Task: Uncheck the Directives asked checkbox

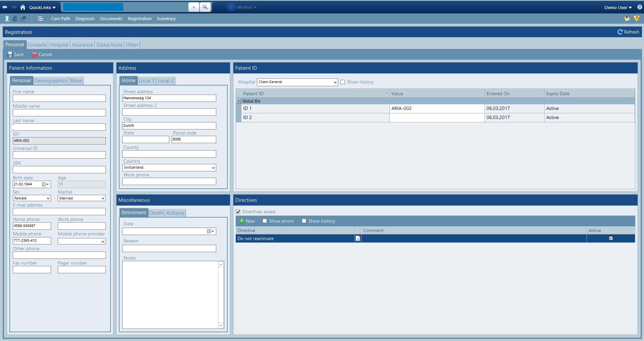Action: click(238, 212)
